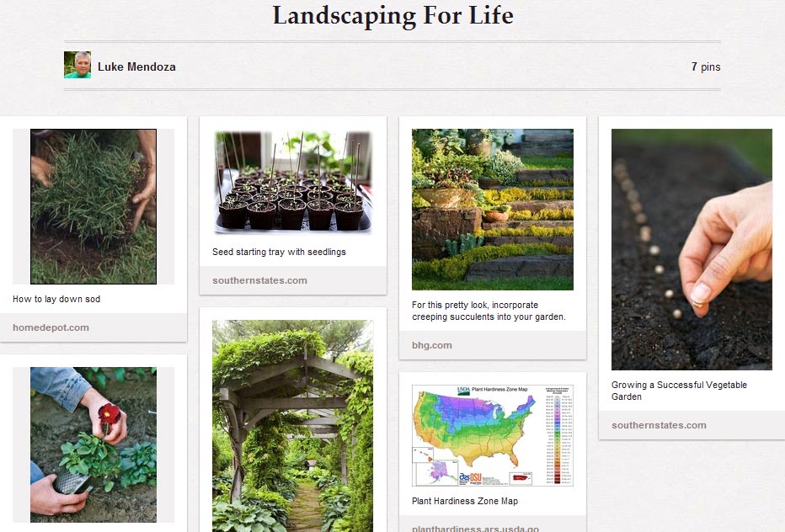The height and width of the screenshot is (532, 785).
Task: Open the creeping succulents garden steps pin
Action: (492, 209)
